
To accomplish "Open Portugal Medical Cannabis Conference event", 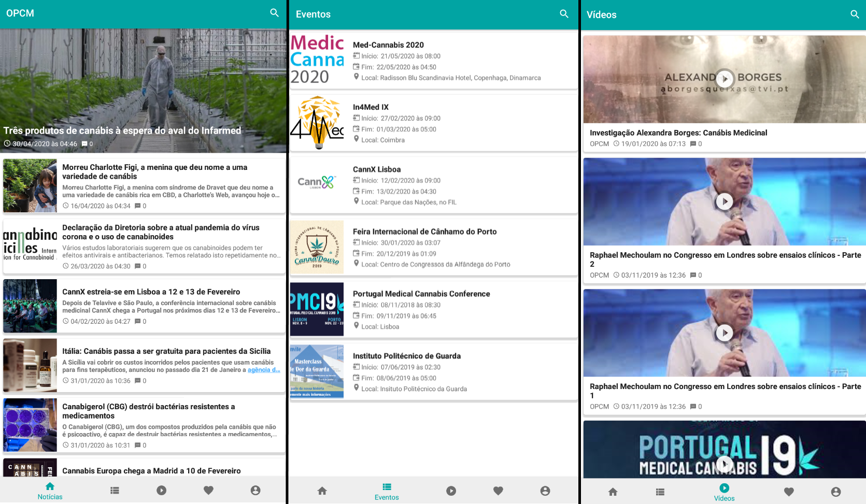I will pyautogui.click(x=434, y=309).
